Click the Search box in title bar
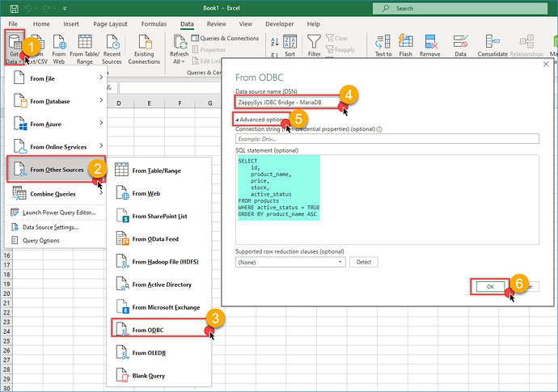The height and width of the screenshot is (392, 558). (460, 8)
